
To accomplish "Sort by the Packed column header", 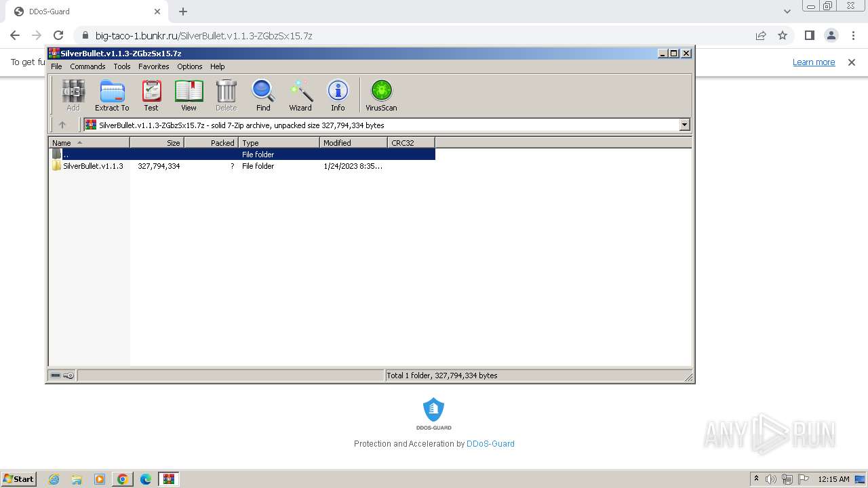I will tap(212, 142).
